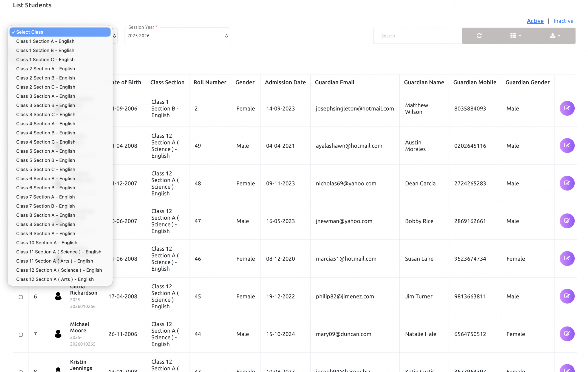Select Class 12 Section A ( Arts ) option
Image resolution: width=588 pixels, height=372 pixels.
tap(55, 279)
